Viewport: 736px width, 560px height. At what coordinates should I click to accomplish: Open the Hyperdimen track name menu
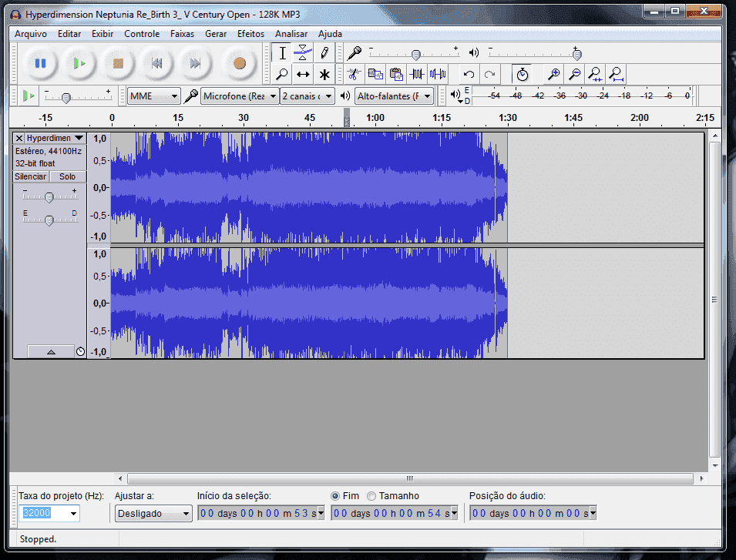(55, 138)
